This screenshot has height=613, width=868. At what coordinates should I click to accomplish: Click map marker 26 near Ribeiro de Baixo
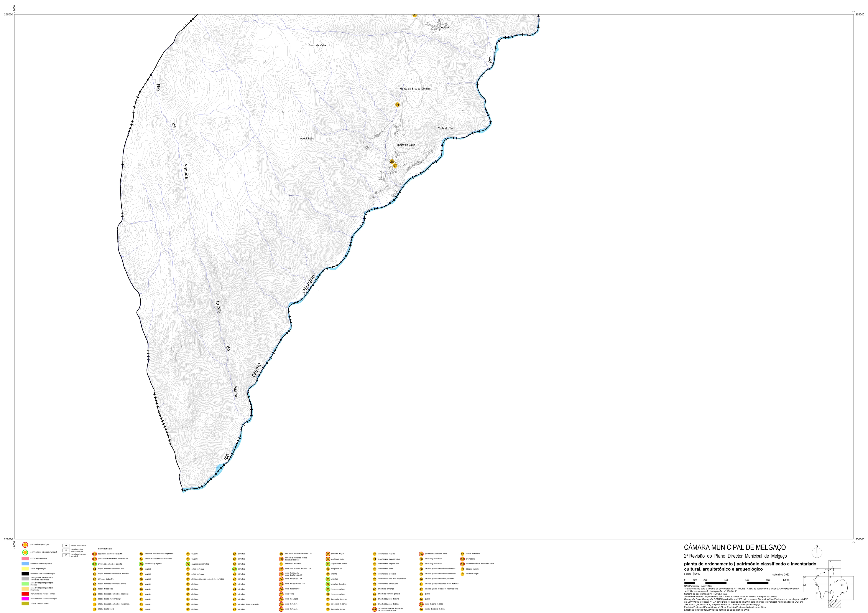tap(392, 162)
